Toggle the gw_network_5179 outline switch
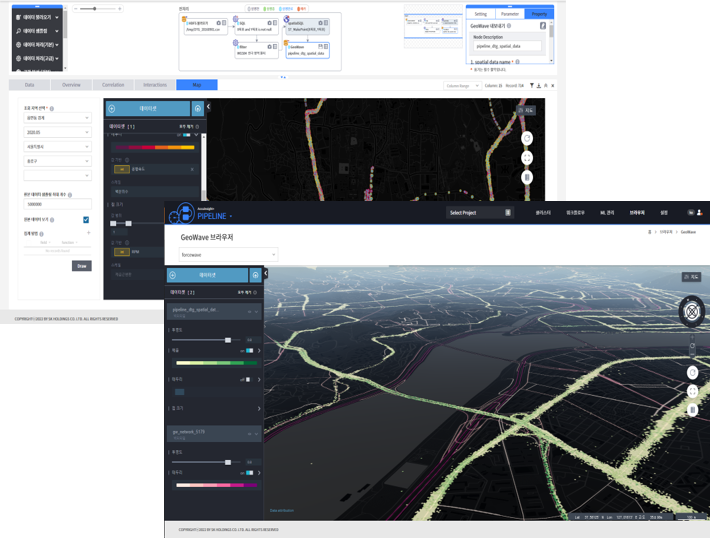 249,473
